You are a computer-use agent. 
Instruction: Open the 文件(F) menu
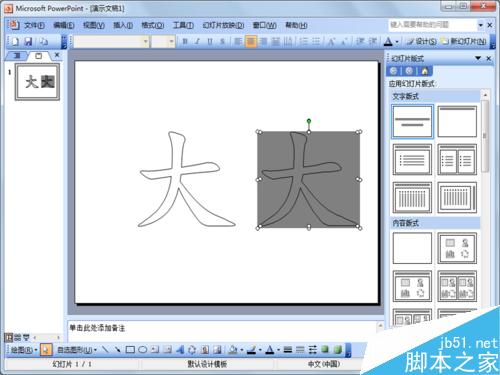coord(34,25)
